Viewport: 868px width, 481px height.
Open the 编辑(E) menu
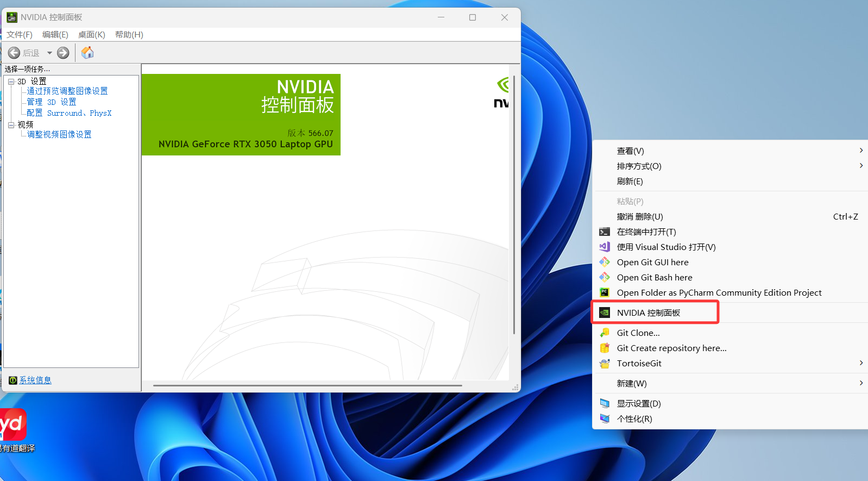55,35
